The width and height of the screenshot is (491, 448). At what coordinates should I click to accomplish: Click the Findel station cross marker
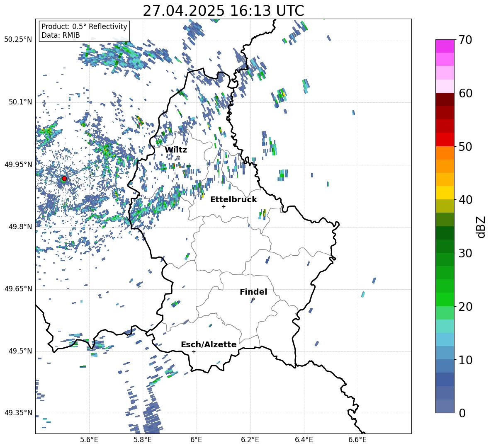click(253, 299)
